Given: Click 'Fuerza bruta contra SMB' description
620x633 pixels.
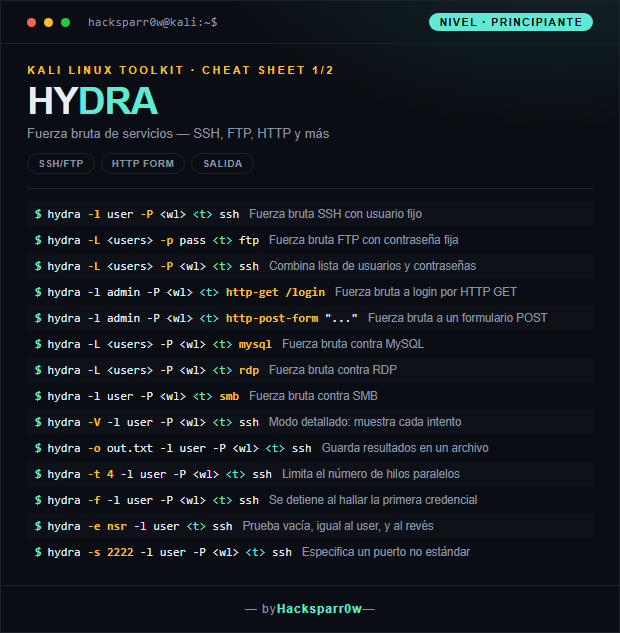Looking at the screenshot, I should (x=313, y=396).
